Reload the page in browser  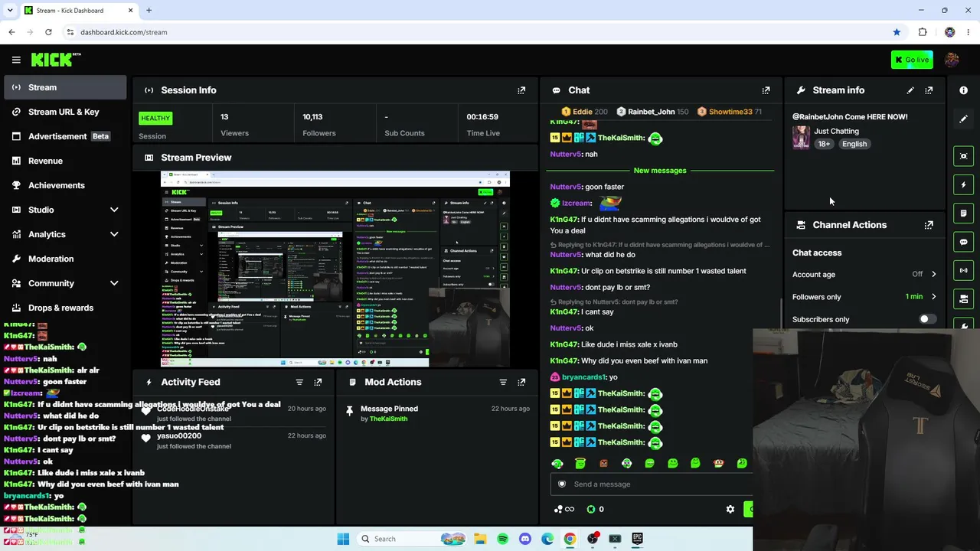48,32
